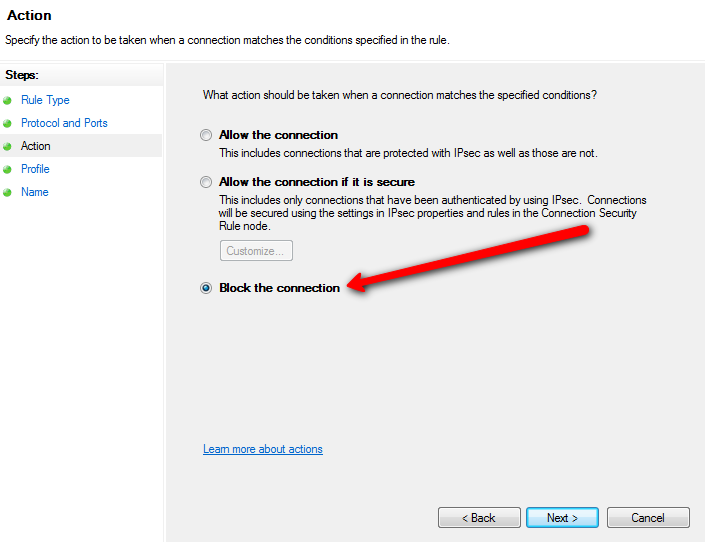705x542 pixels.
Task: Select the Allow the connection radio button
Action: tap(206, 135)
